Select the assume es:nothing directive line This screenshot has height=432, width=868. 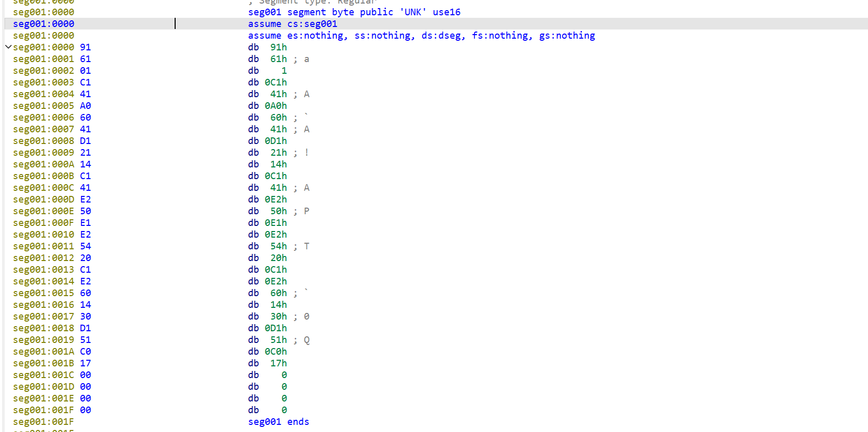(422, 36)
